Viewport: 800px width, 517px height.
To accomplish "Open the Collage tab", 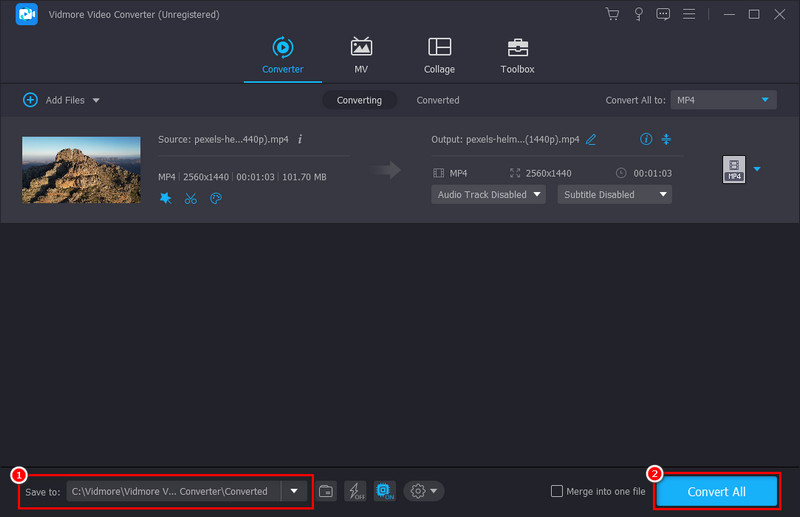I will coord(439,56).
